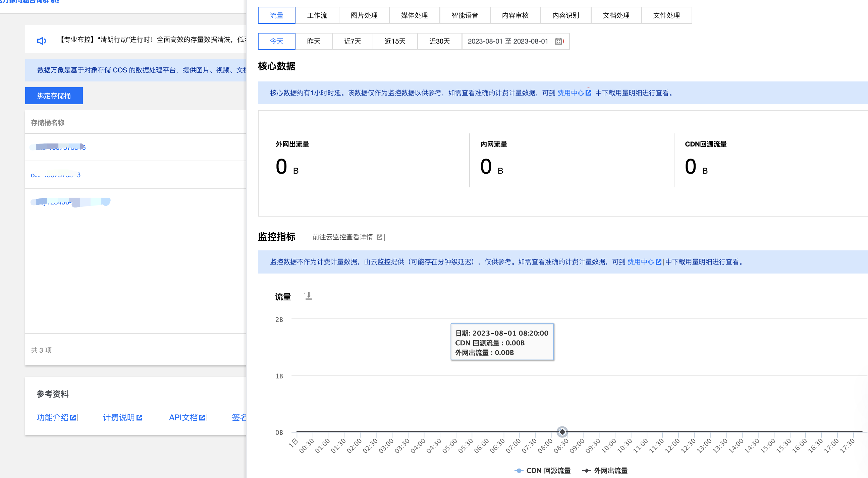Select the 近30天 time range
Viewport: 868px width, 478px height.
point(439,41)
